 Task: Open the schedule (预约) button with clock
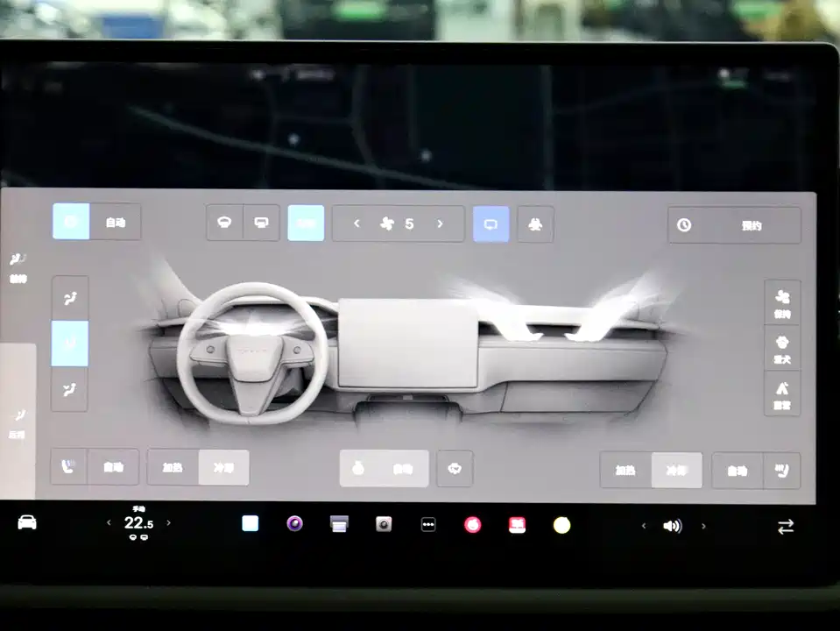coord(733,225)
